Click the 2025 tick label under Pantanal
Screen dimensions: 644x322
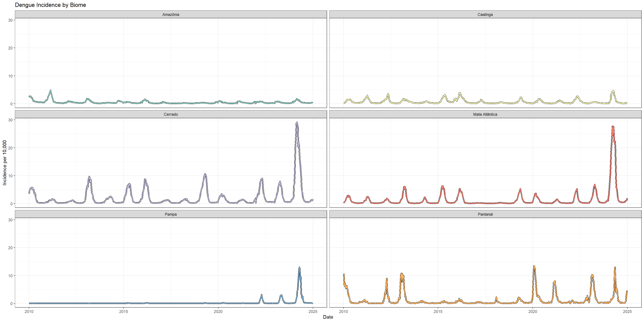[x=627, y=311]
